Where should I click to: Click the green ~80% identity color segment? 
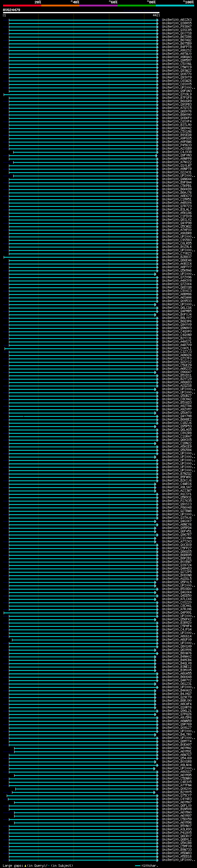(137, 6)
